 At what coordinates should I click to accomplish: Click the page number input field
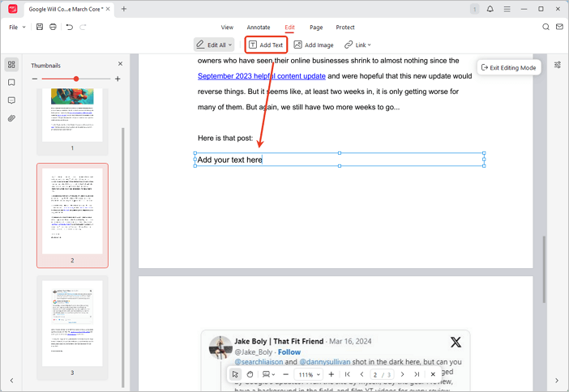pos(375,375)
